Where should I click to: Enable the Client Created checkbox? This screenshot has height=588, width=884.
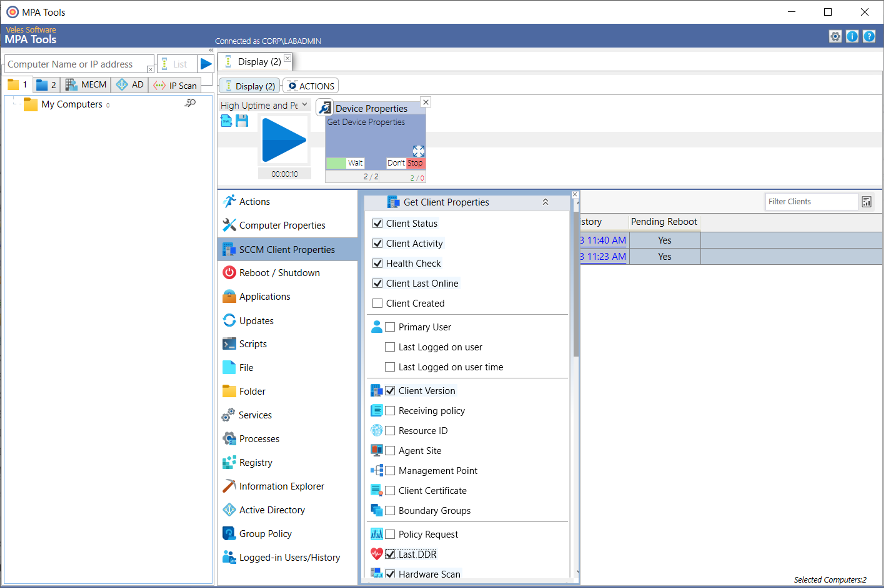pyautogui.click(x=377, y=303)
